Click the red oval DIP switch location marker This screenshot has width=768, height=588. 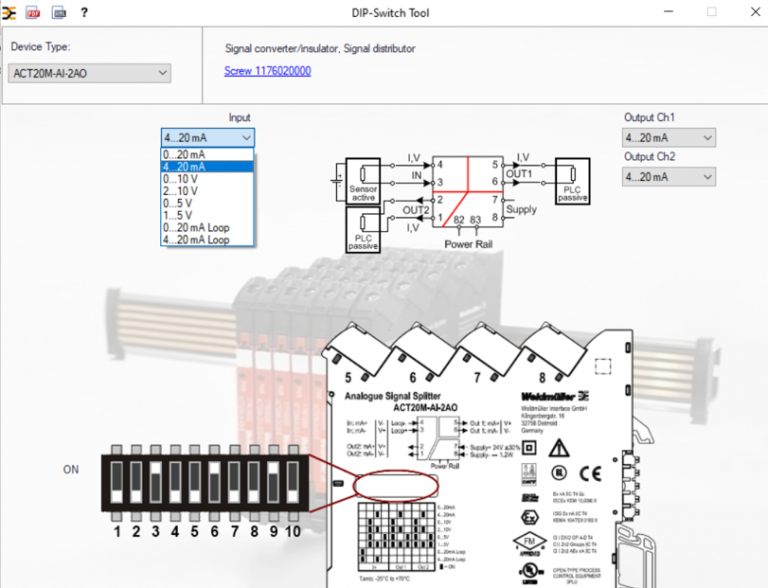[x=396, y=486]
